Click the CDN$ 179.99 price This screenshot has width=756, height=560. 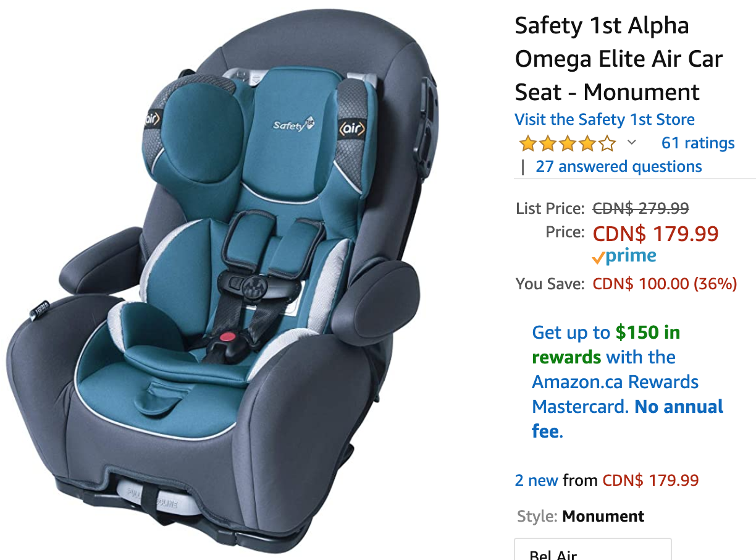coord(656,234)
